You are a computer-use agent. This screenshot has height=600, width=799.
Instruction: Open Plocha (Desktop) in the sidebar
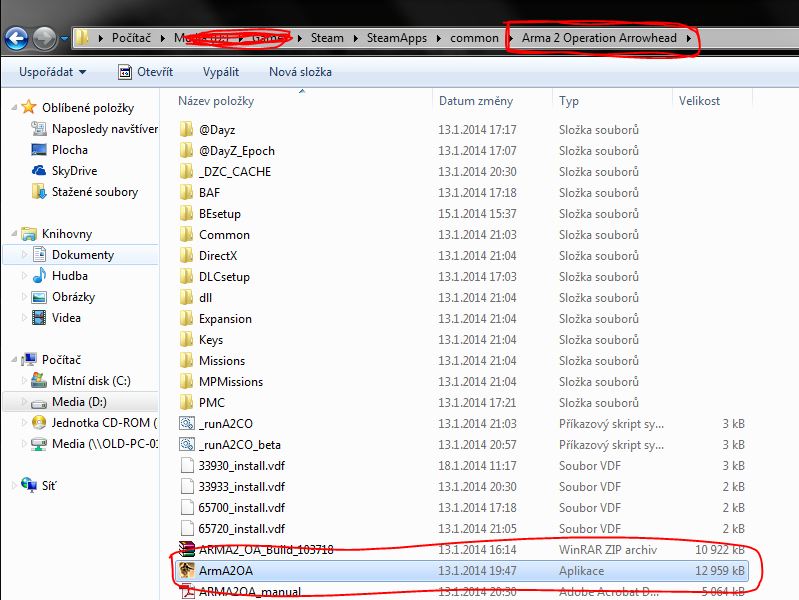click(x=70, y=150)
